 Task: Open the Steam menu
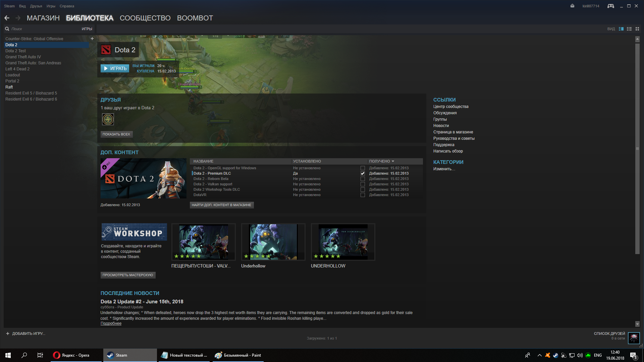click(x=9, y=6)
